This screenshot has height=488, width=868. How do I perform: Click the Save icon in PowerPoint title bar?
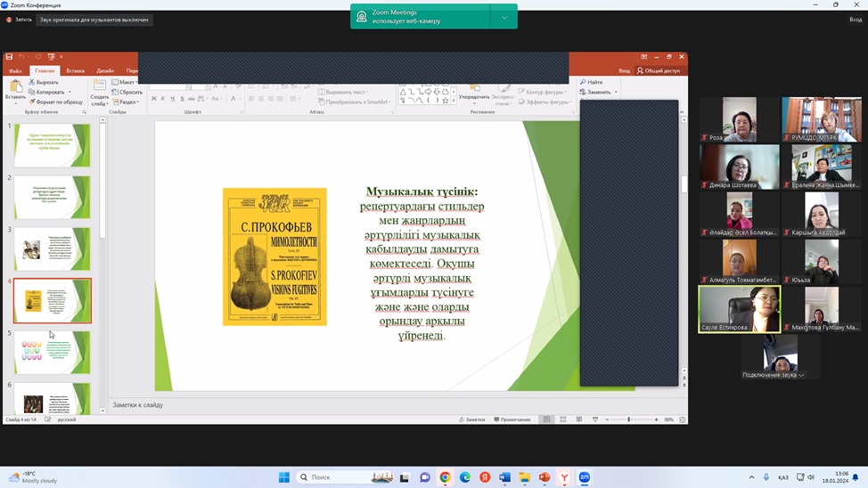tap(9, 57)
